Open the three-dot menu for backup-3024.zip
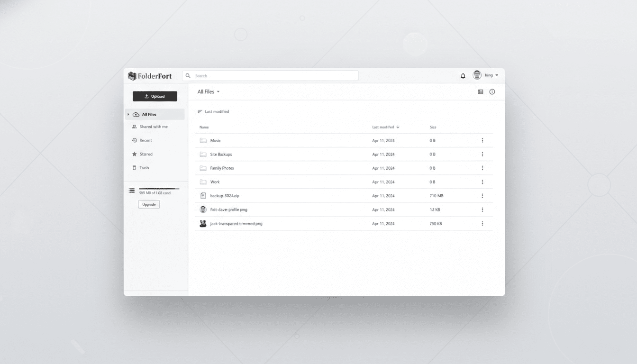 [482, 195]
